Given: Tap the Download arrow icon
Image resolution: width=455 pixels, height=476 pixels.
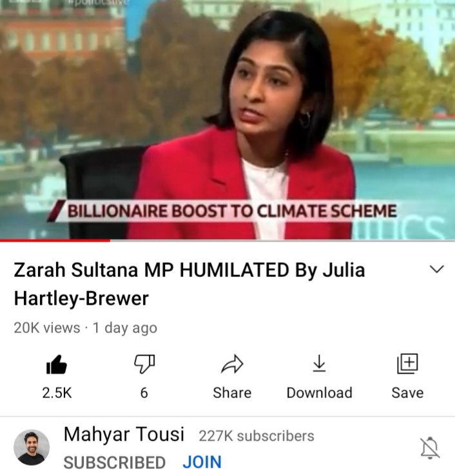Looking at the screenshot, I should 319,363.
